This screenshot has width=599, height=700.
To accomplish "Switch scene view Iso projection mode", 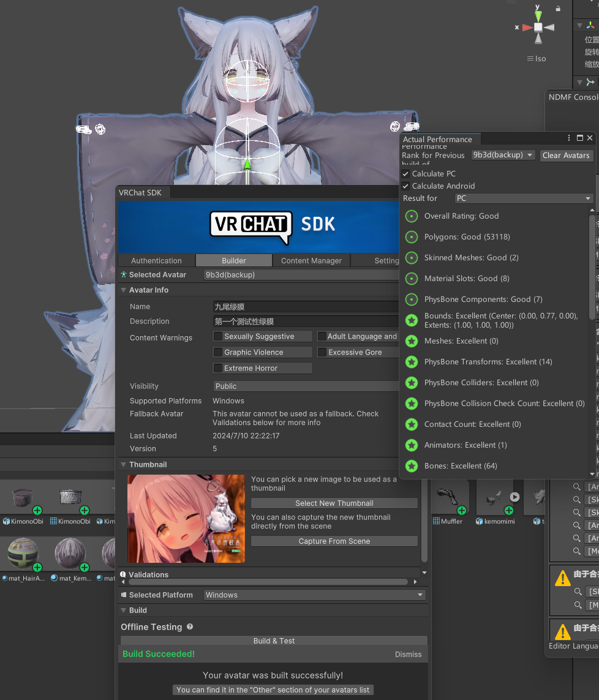I will click(x=537, y=58).
